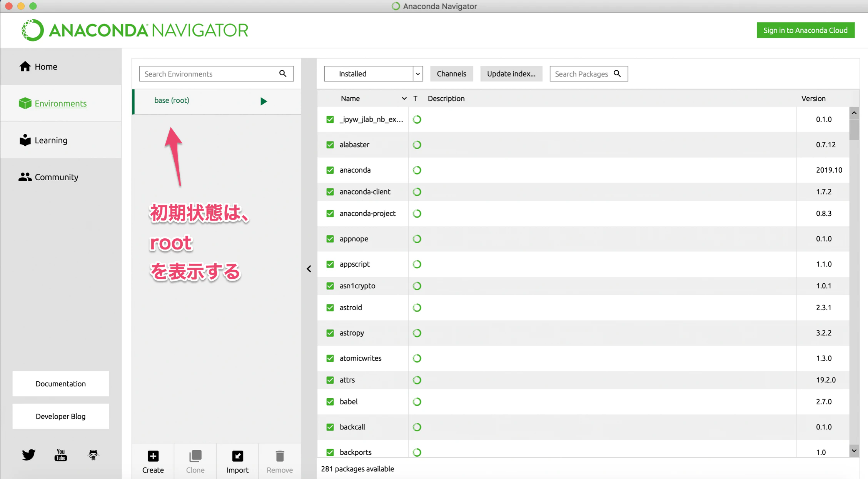Click the atomicwrites package name

point(361,358)
